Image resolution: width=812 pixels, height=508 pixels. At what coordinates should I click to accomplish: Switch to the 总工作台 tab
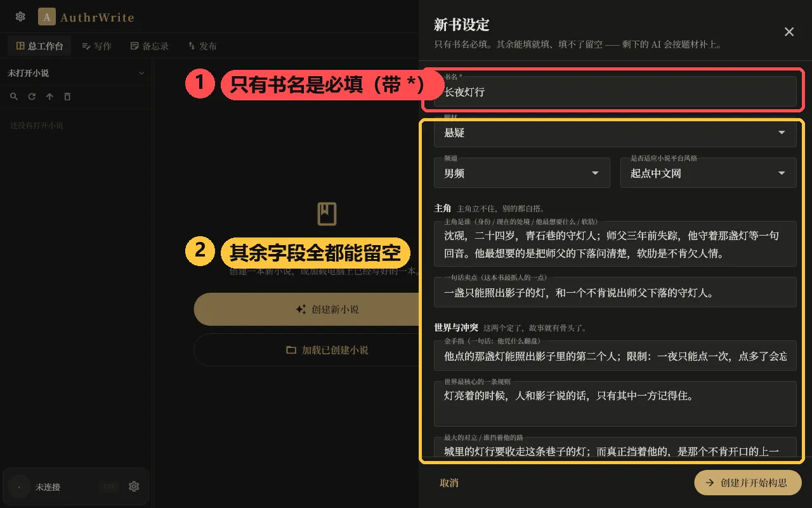[x=40, y=46]
